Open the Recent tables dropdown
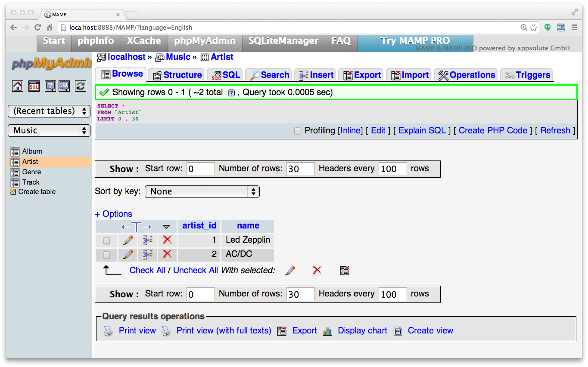The image size is (588, 367). tap(49, 111)
